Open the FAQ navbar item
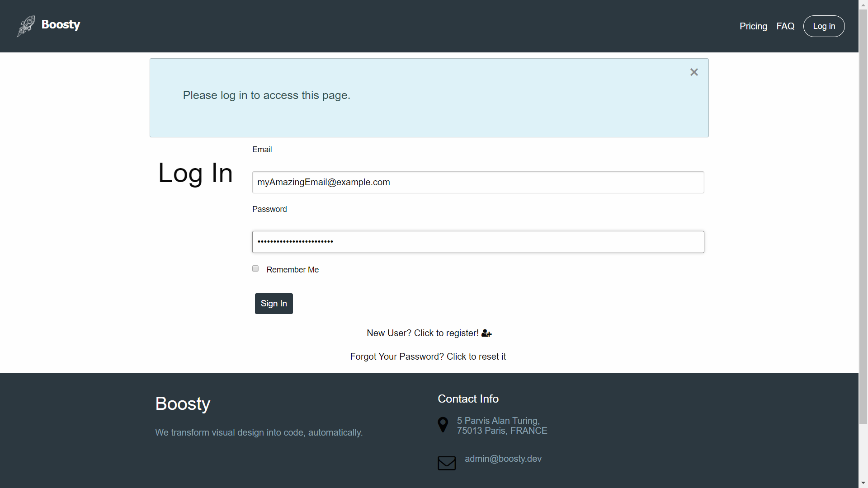868x488 pixels. 785,26
